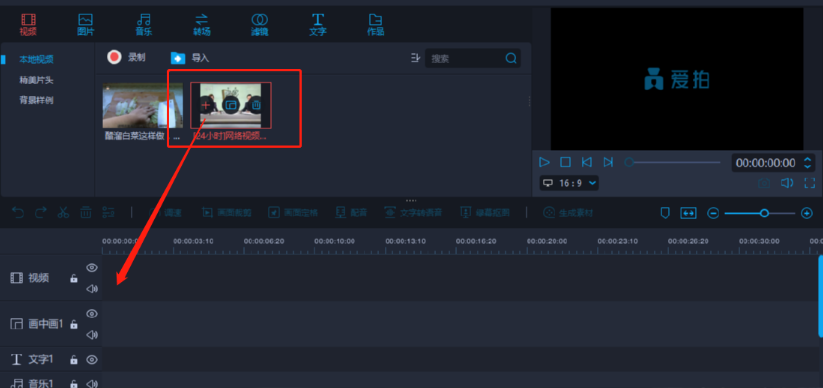
Task: Click the delete trash icon in timeline toolbar
Action: [x=86, y=213]
